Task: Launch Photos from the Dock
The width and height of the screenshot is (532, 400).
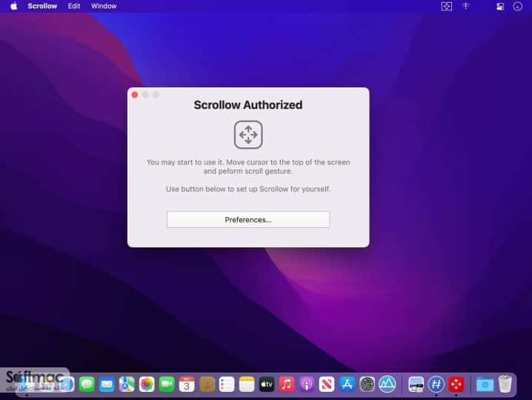Action: [x=147, y=384]
